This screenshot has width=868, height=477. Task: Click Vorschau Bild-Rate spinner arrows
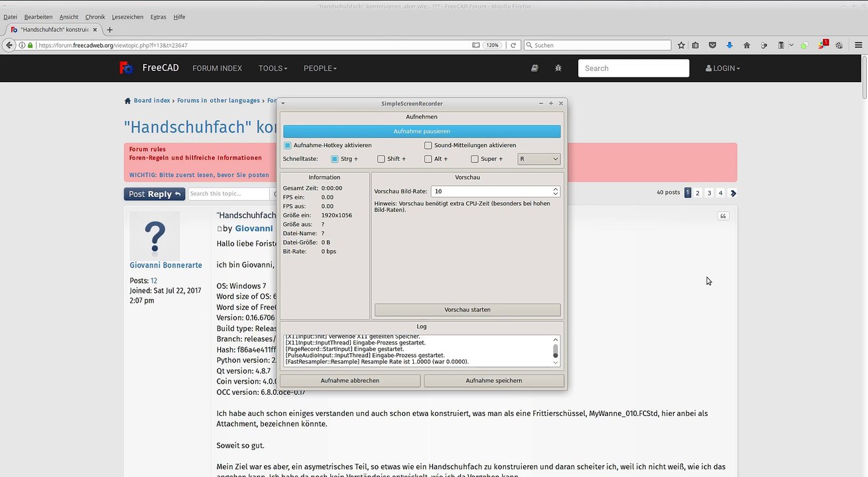click(556, 191)
